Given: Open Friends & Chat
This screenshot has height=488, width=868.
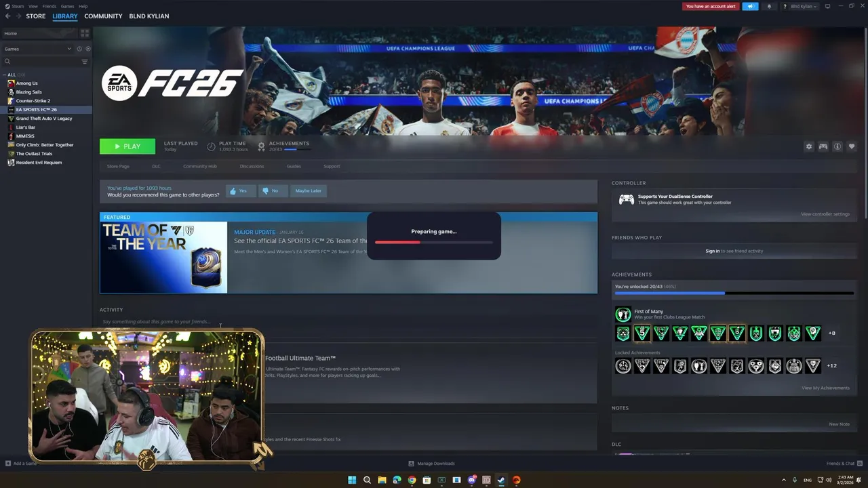Looking at the screenshot, I should click(x=843, y=464).
